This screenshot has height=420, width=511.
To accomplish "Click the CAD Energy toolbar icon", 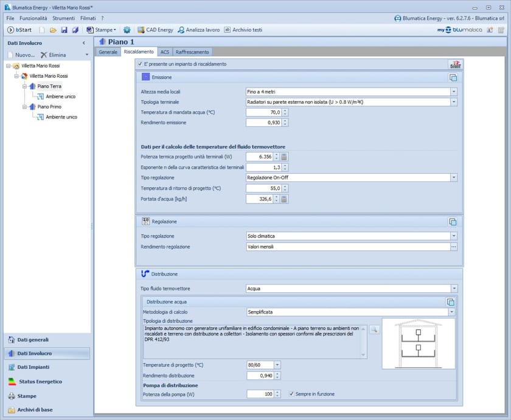I will (141, 30).
